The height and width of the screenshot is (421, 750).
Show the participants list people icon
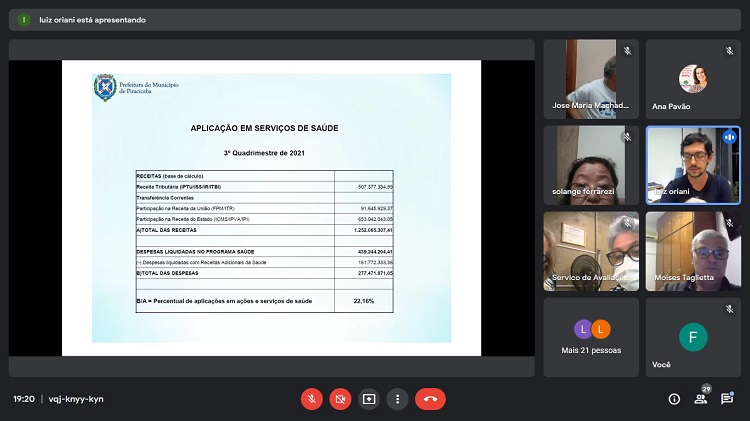(x=700, y=399)
